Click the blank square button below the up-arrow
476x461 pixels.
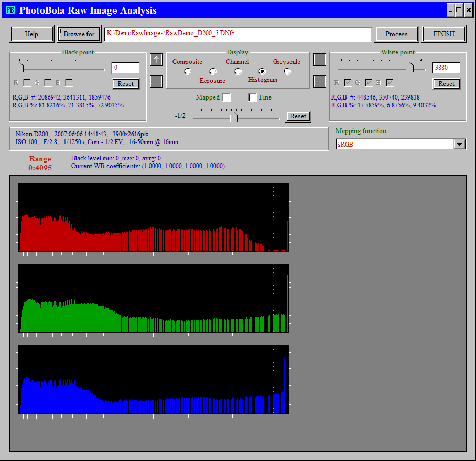tap(156, 82)
